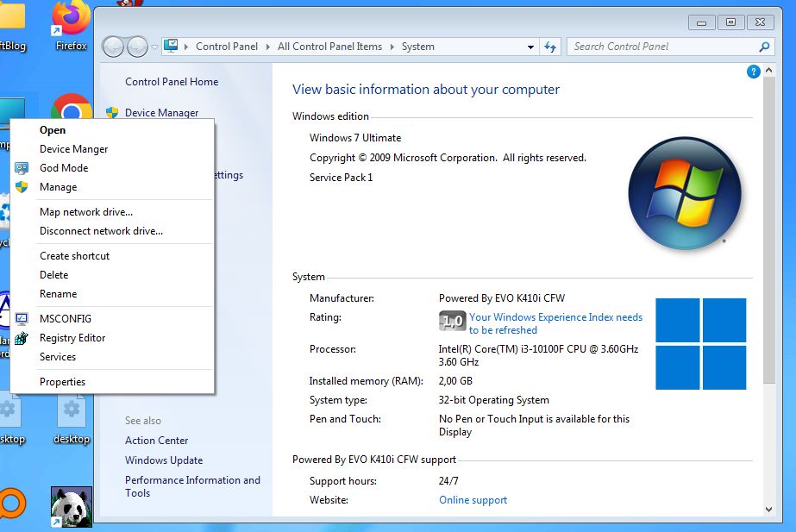Click the 32-bit Operating System value

493,400
